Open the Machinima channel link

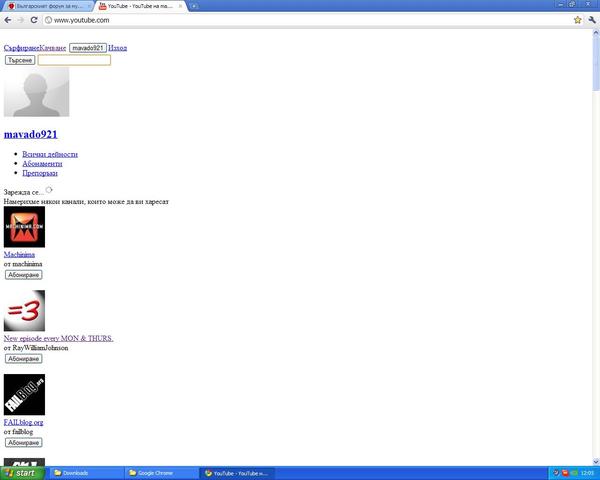click(19, 255)
